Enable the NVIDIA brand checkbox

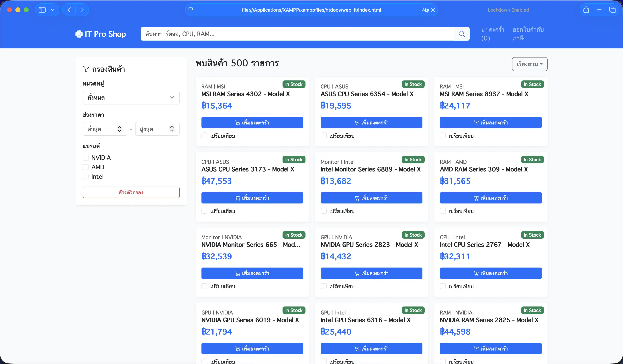pos(86,158)
